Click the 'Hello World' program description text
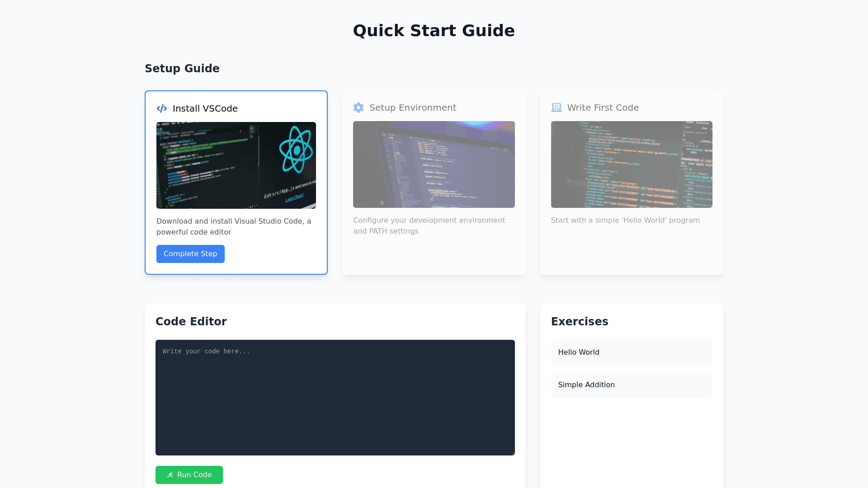Image resolution: width=868 pixels, height=488 pixels. (x=625, y=221)
